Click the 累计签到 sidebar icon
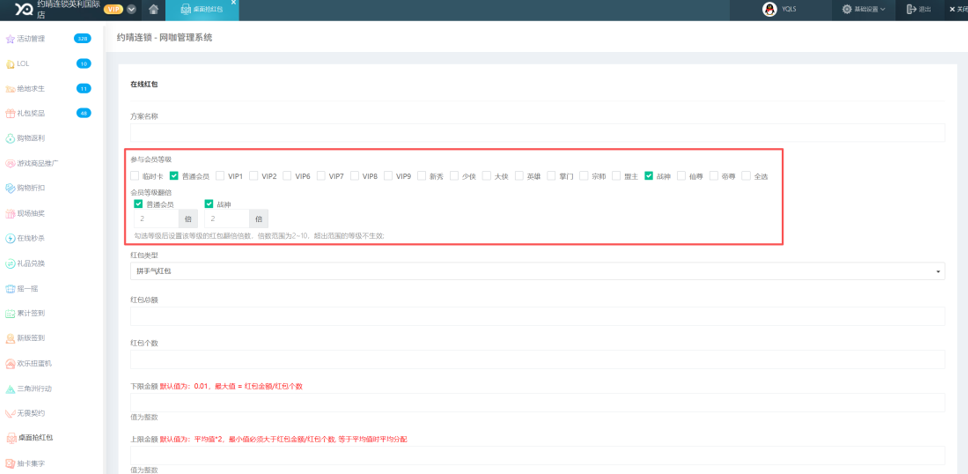Image resolution: width=968 pixels, height=474 pixels. click(x=9, y=314)
